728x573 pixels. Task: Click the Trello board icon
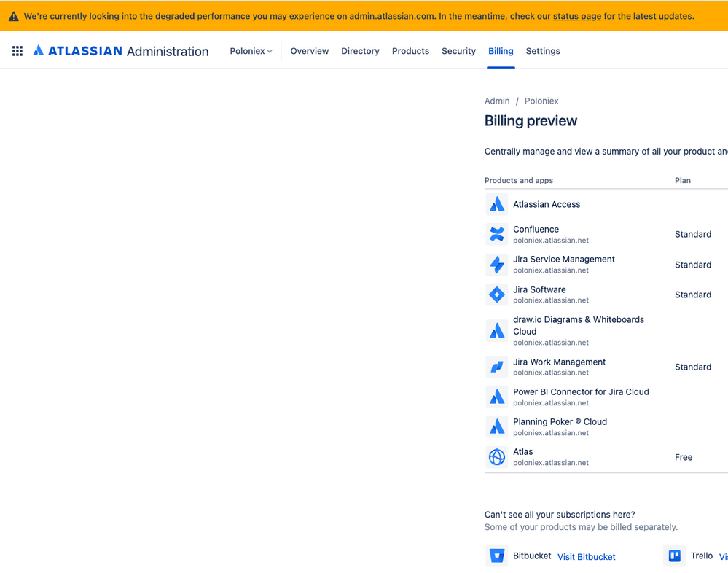(x=675, y=556)
